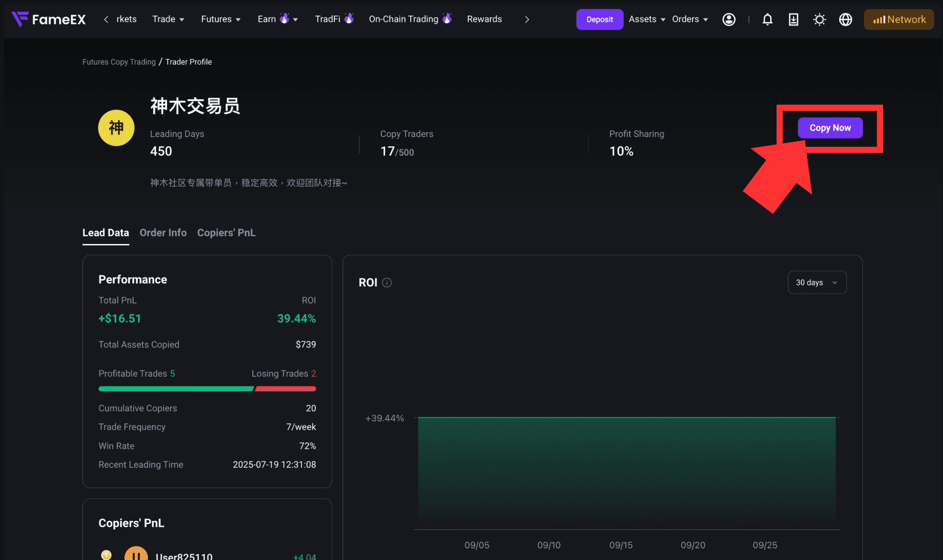Open the language globe icon

click(845, 19)
